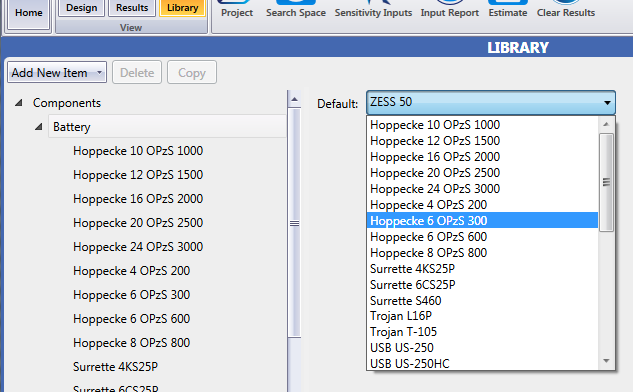
Task: Open Sensitivity Inputs from the toolbar
Action: pyautogui.click(x=373, y=9)
